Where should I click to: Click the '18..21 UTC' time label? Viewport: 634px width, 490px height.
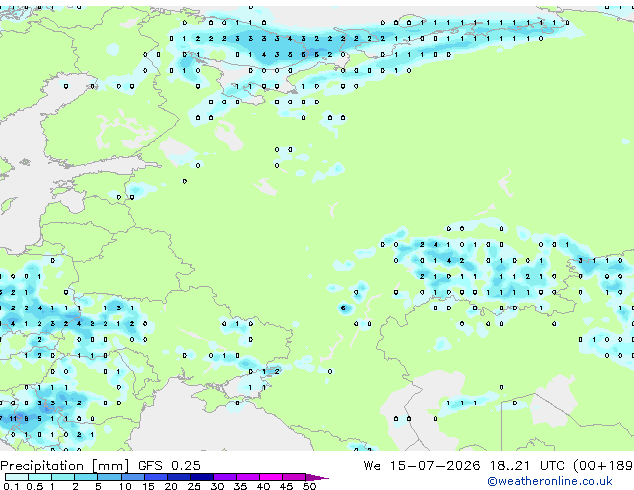click(527, 466)
